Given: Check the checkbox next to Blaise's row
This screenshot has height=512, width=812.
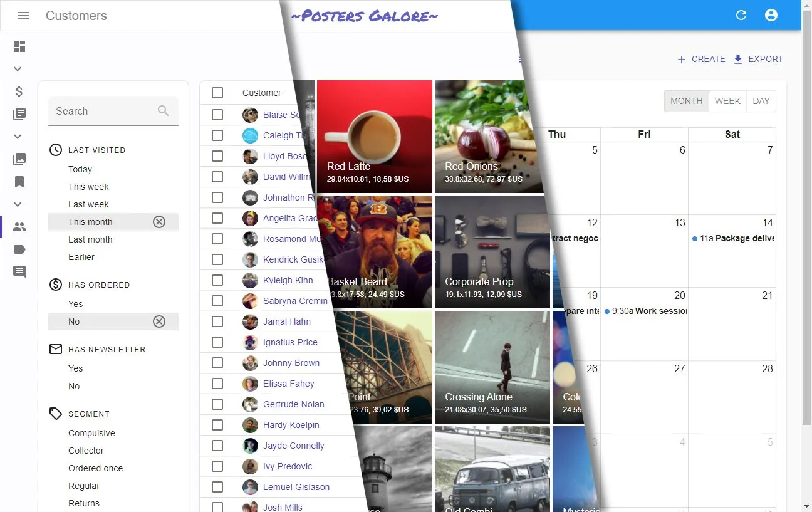Looking at the screenshot, I should click(217, 115).
